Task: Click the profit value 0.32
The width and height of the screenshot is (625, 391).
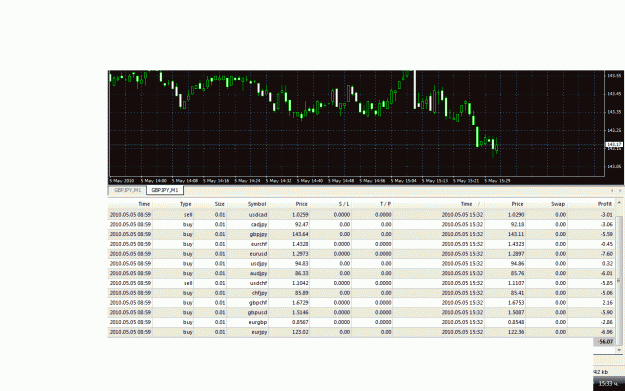Action: point(607,263)
